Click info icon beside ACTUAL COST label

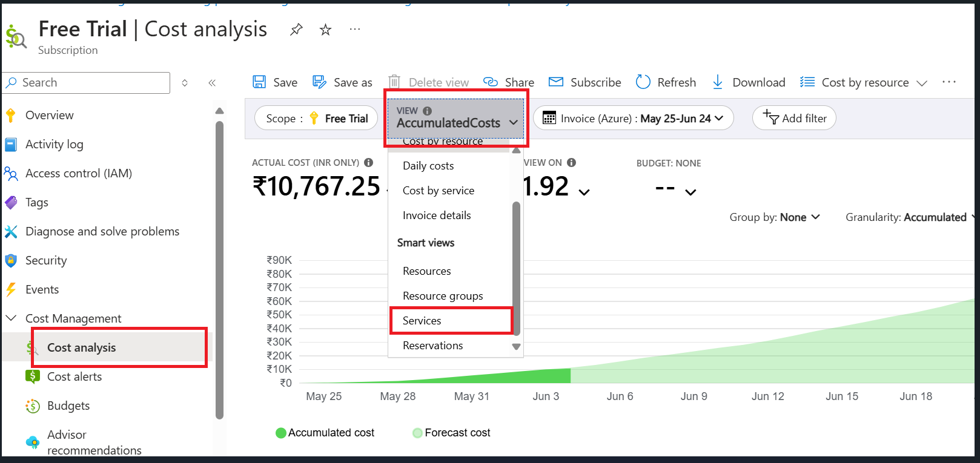coord(368,163)
